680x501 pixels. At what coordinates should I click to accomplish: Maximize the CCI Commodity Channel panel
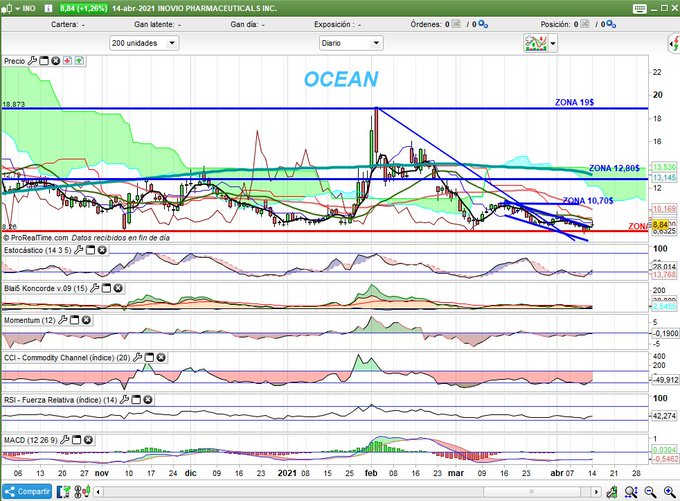point(149,357)
